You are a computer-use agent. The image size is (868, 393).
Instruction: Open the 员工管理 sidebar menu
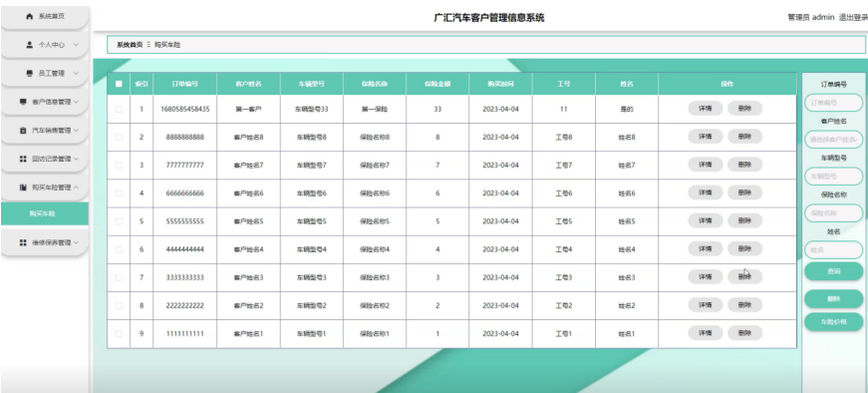44,73
